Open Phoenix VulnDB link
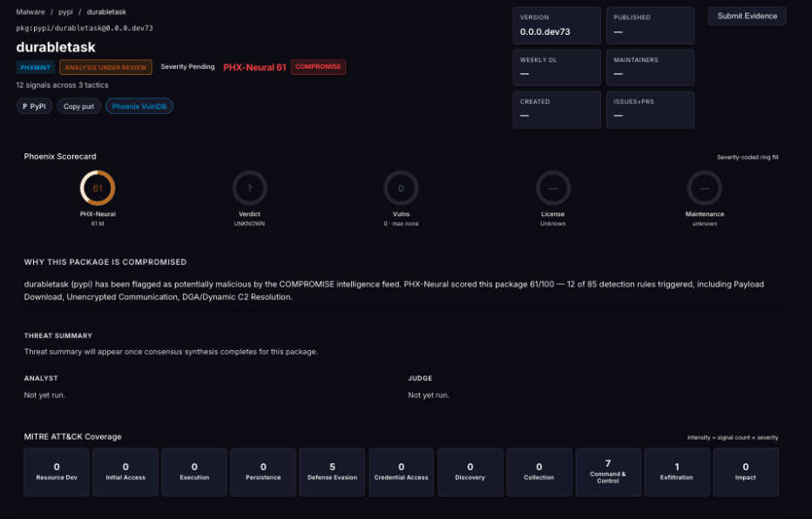The height and width of the screenshot is (519, 812). click(x=139, y=106)
